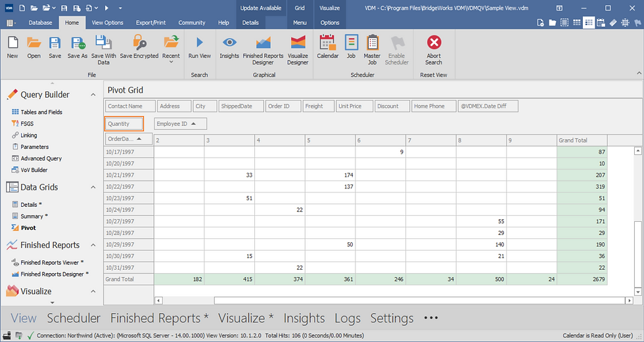Open the Community tab
Screen dimensions: 644x342
192,22
